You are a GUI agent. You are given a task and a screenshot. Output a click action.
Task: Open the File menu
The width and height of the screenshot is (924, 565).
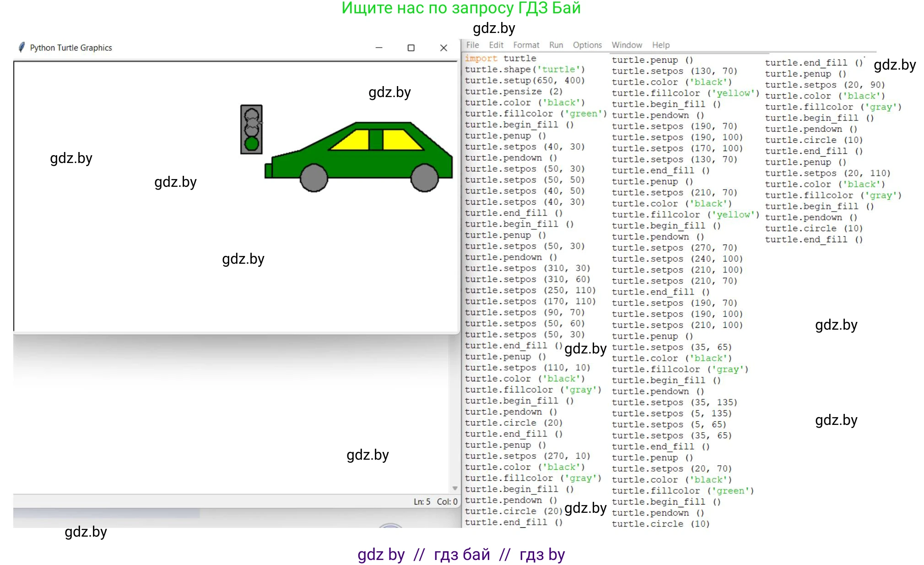click(x=472, y=45)
